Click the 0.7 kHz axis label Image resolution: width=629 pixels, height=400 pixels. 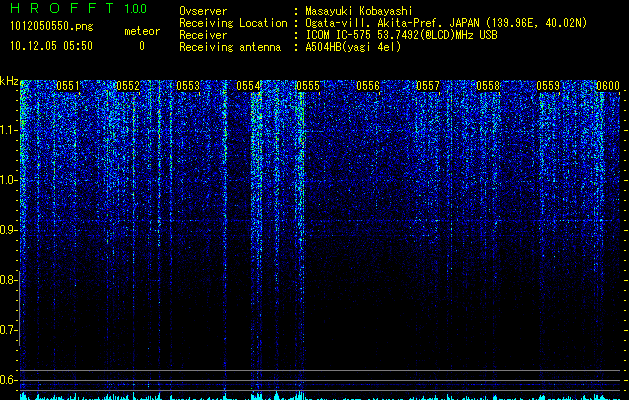pyautogui.click(x=8, y=330)
